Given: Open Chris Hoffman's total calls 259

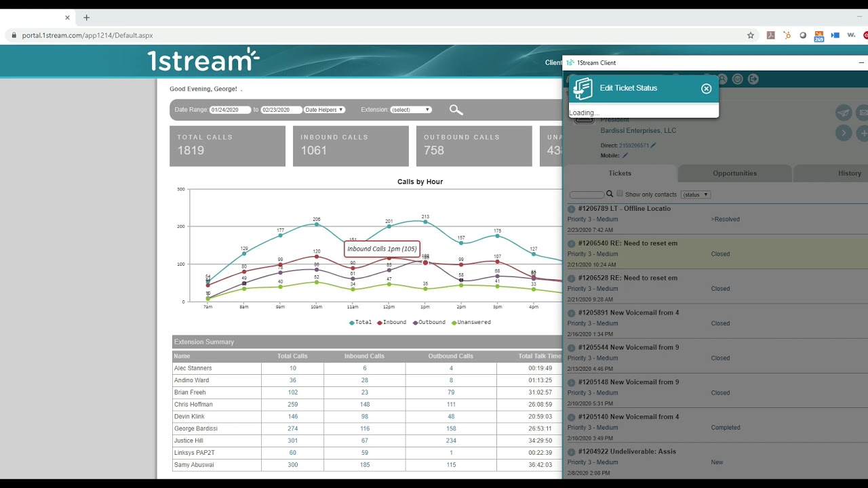Looking at the screenshot, I should 293,405.
